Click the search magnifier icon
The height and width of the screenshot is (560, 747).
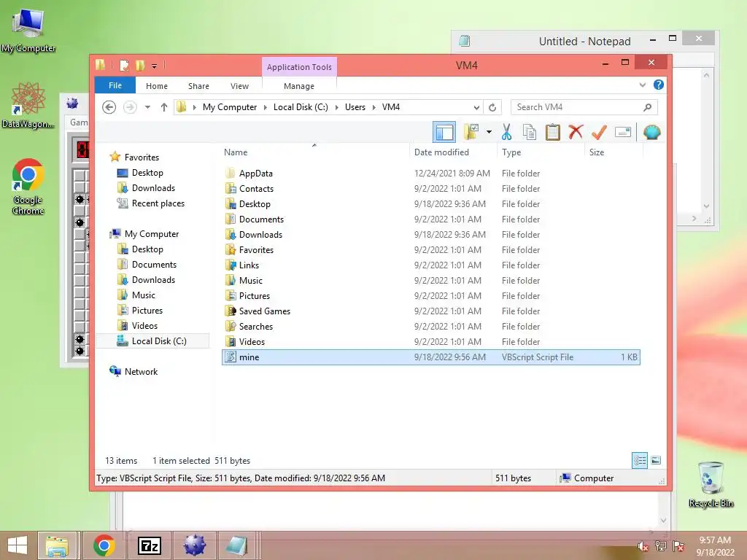[648, 107]
